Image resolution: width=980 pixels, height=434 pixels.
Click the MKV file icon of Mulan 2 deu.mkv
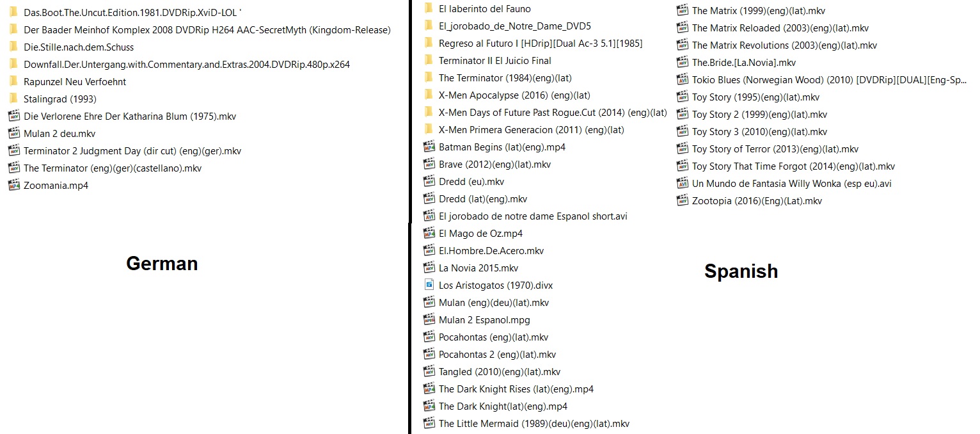(x=13, y=133)
